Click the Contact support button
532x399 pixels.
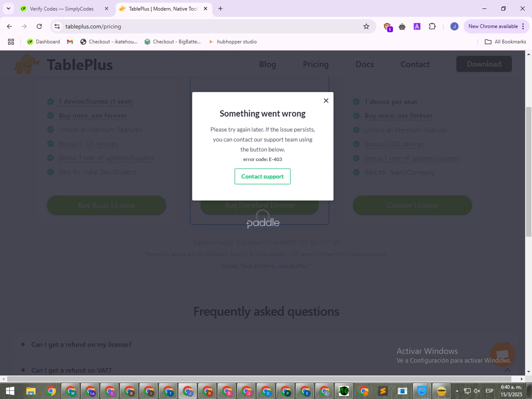262,176
